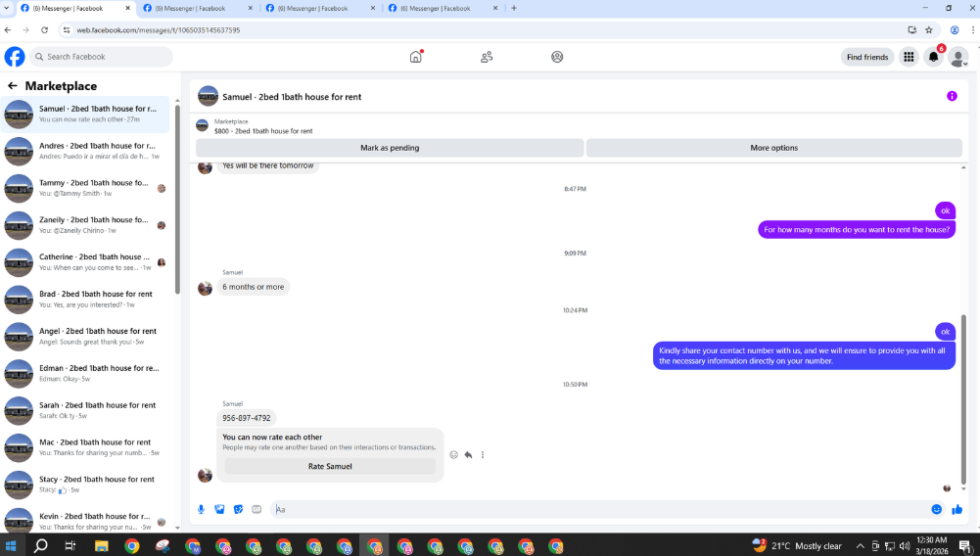Open more options for the rating message
The width and height of the screenshot is (980, 556).
click(x=483, y=455)
